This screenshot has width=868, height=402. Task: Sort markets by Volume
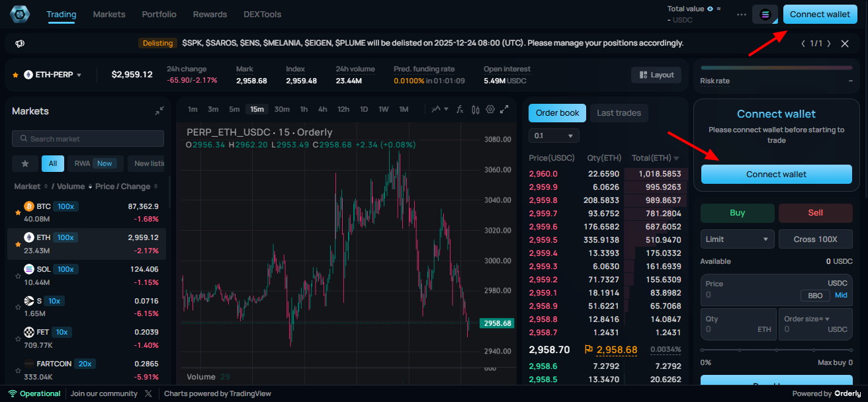[x=73, y=186]
